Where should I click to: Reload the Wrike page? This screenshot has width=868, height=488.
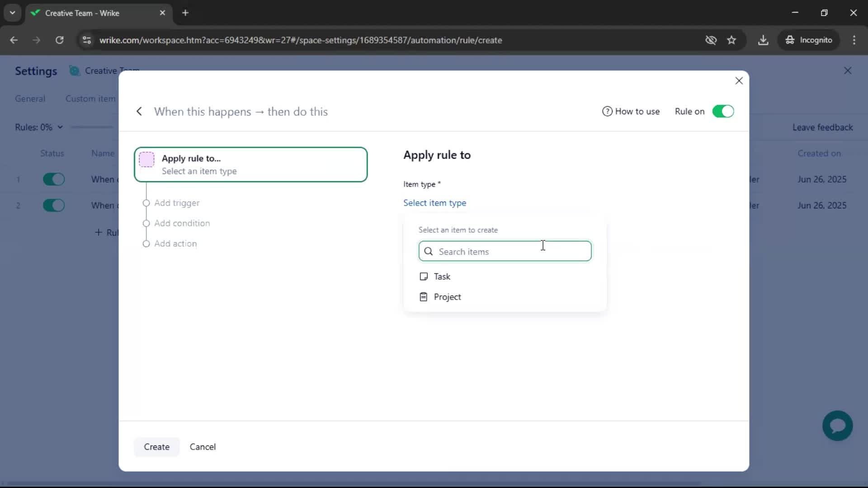click(x=59, y=40)
